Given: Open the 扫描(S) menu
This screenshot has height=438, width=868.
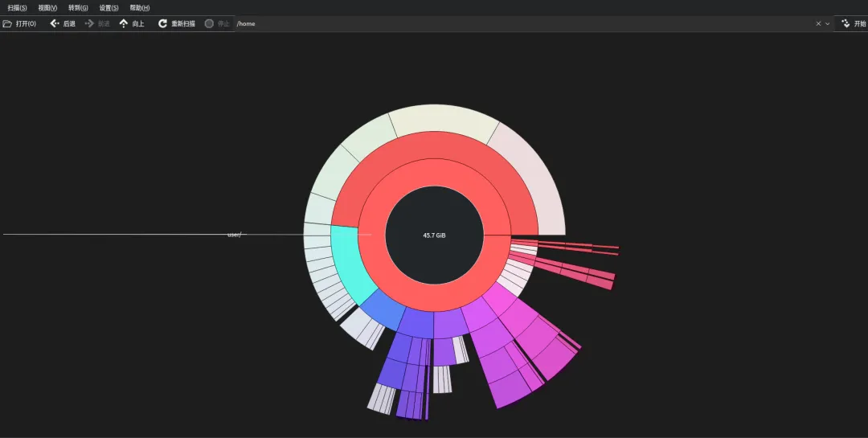Looking at the screenshot, I should pyautogui.click(x=17, y=8).
